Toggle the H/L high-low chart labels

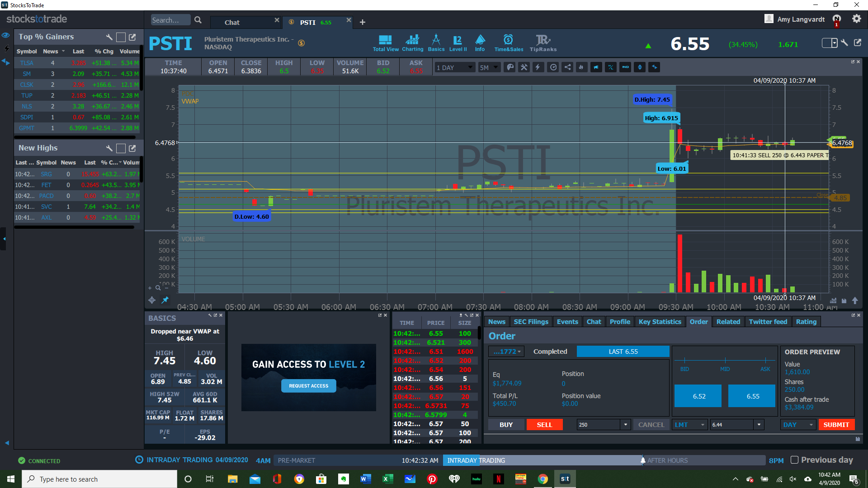tap(611, 67)
